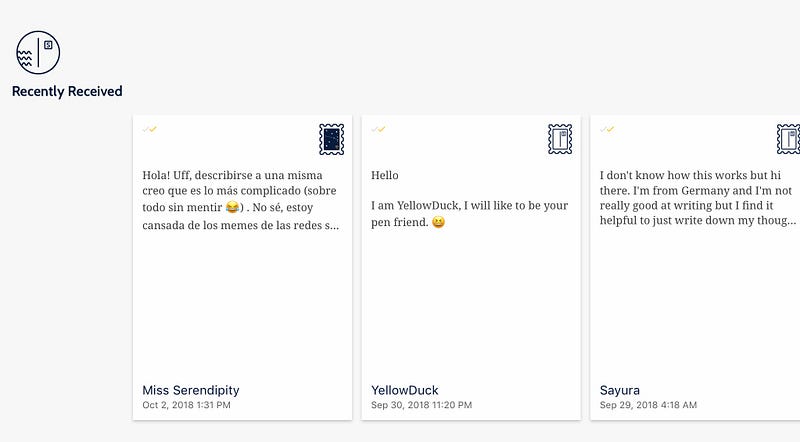The width and height of the screenshot is (800, 442).
Task: Click the laughing emoji in Miss Serendipity's letter
Action: [233, 207]
